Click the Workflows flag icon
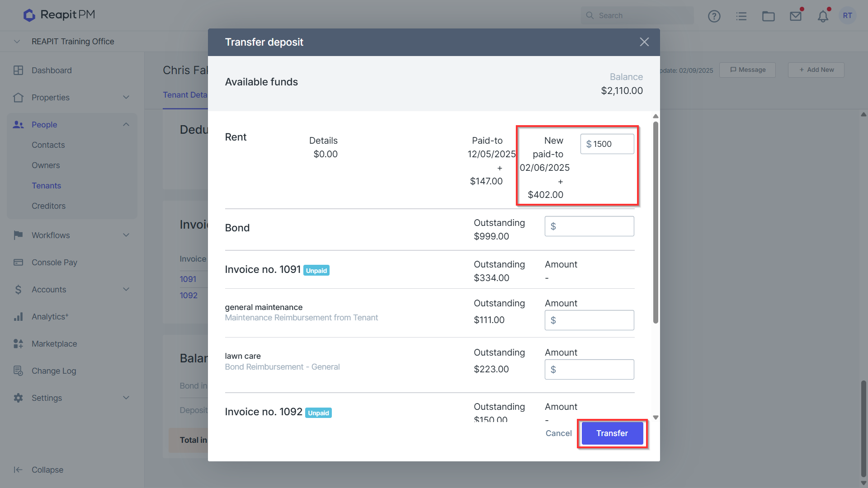868x488 pixels. pyautogui.click(x=18, y=235)
